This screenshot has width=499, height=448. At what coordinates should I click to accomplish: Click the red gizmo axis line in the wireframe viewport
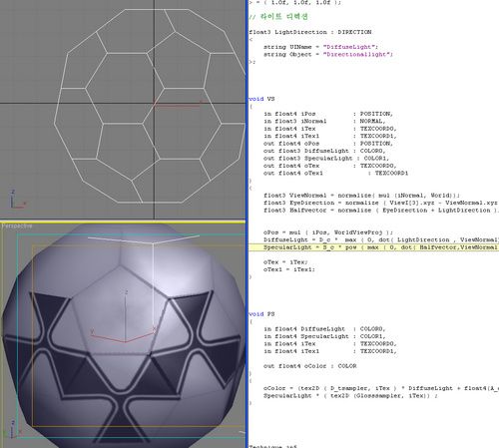(178, 106)
